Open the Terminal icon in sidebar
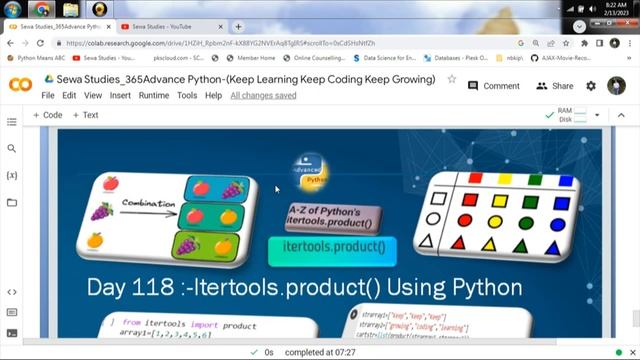Screen dimensions: 640x360 (12, 333)
